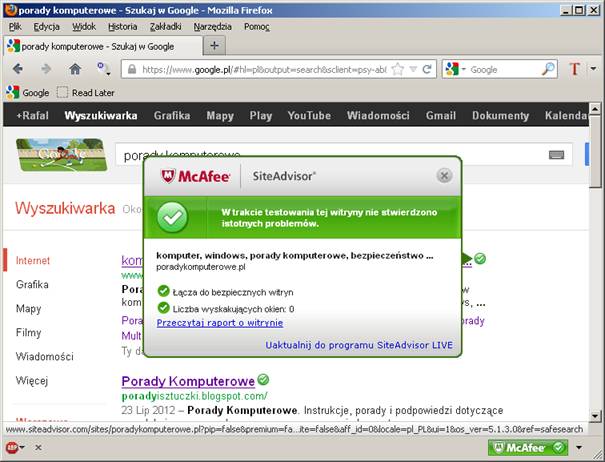605x462 pixels.
Task: Open Wiadomości in the black Google bar
Action: [x=378, y=115]
